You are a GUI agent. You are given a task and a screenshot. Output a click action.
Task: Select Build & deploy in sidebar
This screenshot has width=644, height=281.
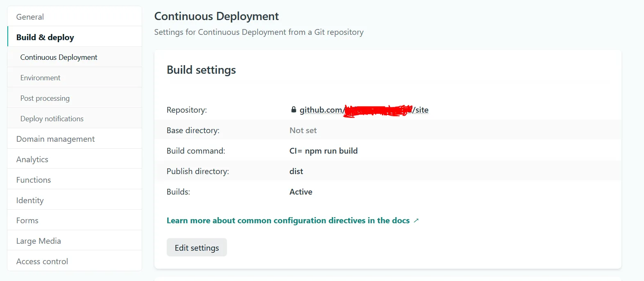tap(45, 37)
